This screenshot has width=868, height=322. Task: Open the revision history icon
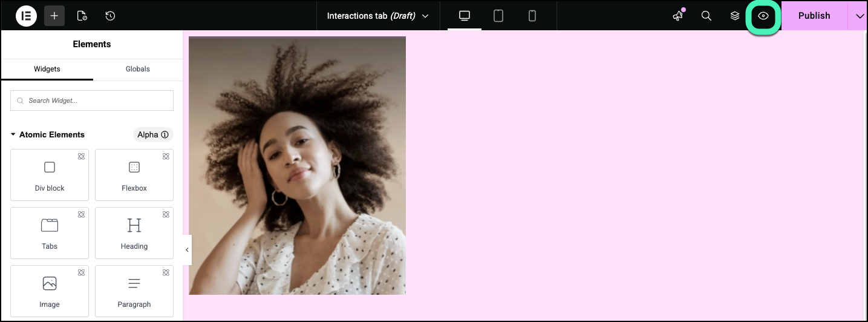pos(110,16)
